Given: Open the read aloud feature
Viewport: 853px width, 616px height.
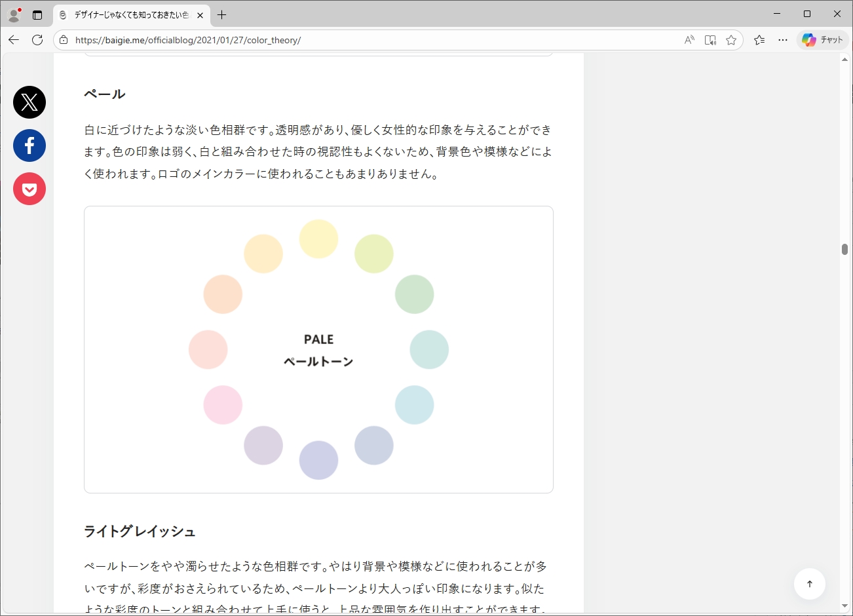Looking at the screenshot, I should tap(689, 40).
